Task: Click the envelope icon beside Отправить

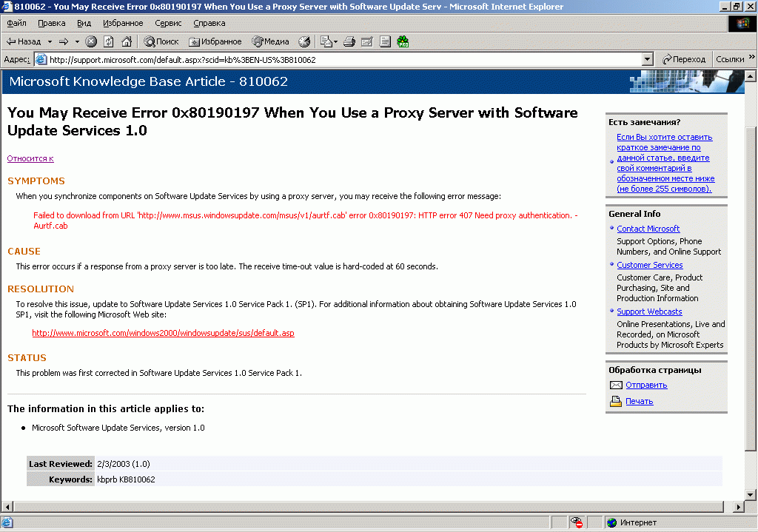Action: [x=616, y=385]
